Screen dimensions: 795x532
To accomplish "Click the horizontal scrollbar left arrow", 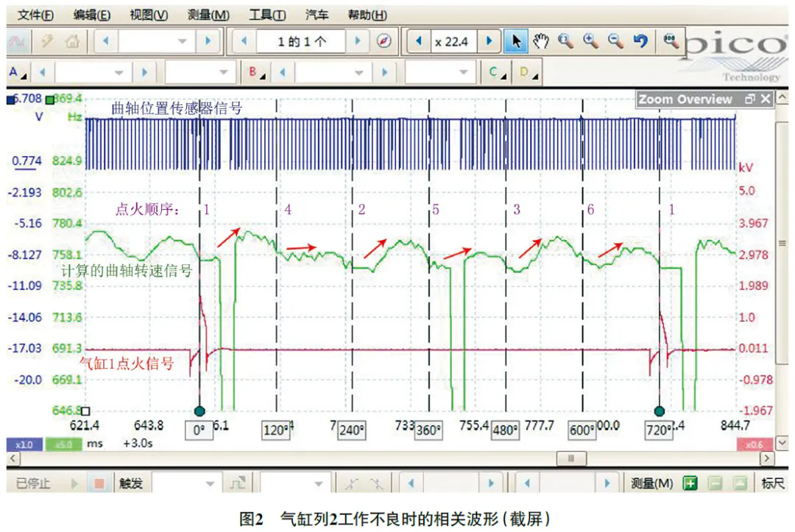I will pyautogui.click(x=13, y=458).
